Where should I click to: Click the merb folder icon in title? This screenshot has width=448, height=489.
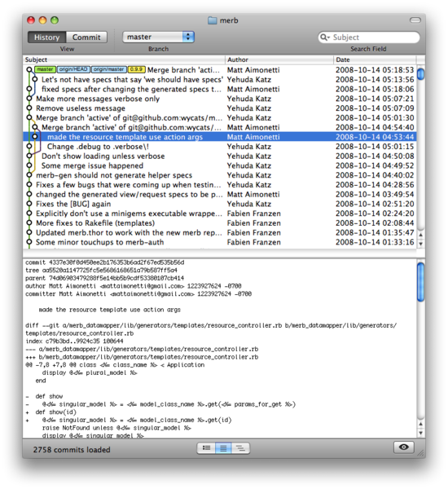tap(213, 20)
